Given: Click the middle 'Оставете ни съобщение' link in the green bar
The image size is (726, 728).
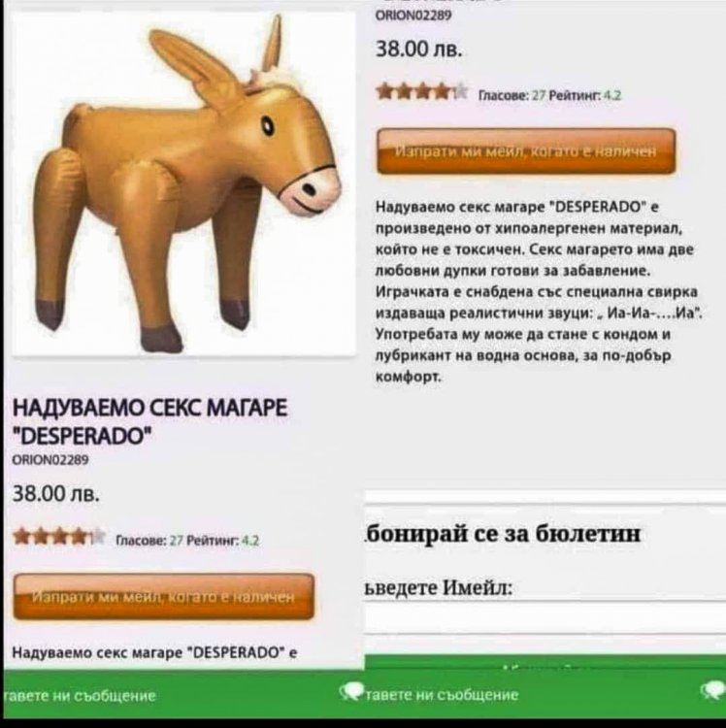Looking at the screenshot, I should pos(442,695).
